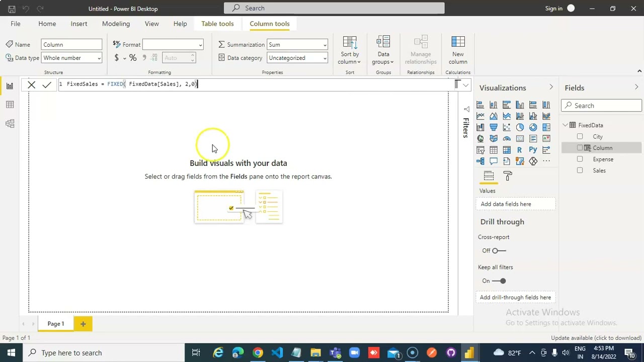Toggle Keep all filters switch
The height and width of the screenshot is (362, 644).
point(499,281)
